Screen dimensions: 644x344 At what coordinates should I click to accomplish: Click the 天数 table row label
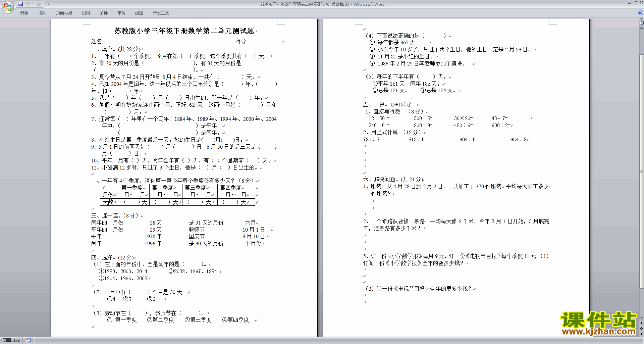pos(109,202)
